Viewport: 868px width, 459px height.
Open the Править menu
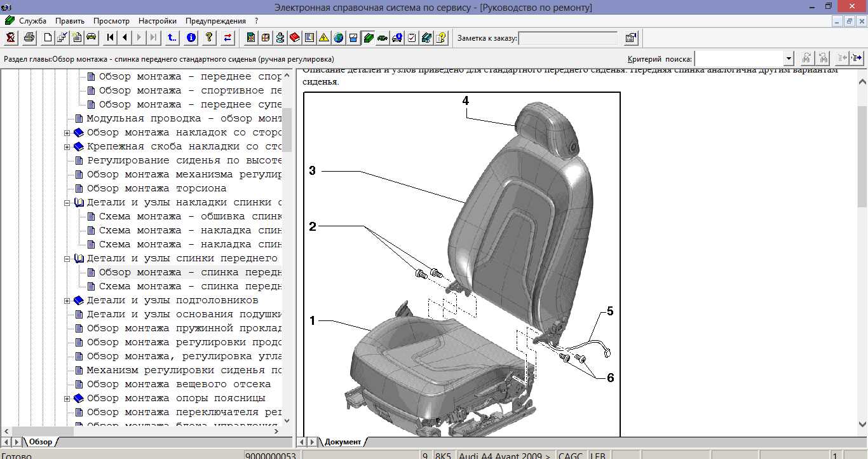click(x=70, y=21)
